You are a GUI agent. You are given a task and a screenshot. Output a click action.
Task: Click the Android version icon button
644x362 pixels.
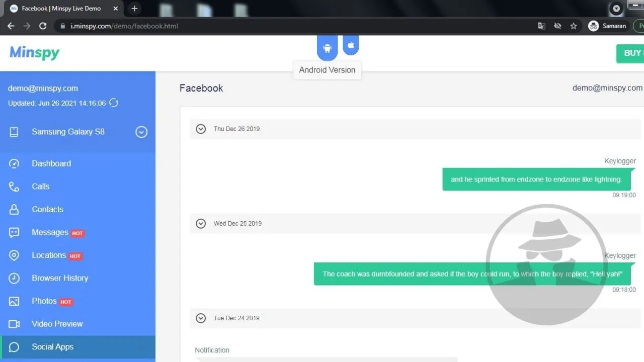[328, 48]
